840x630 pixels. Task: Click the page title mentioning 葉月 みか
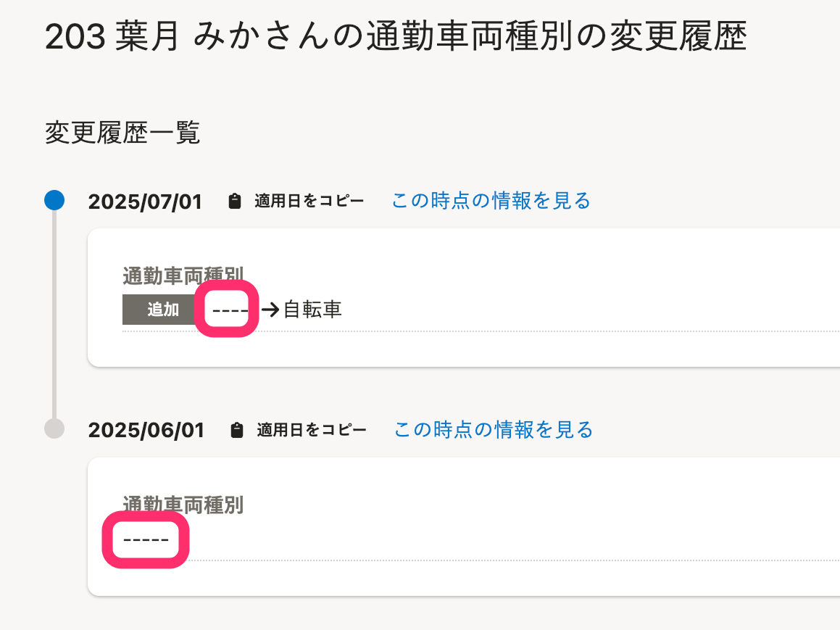[395, 37]
